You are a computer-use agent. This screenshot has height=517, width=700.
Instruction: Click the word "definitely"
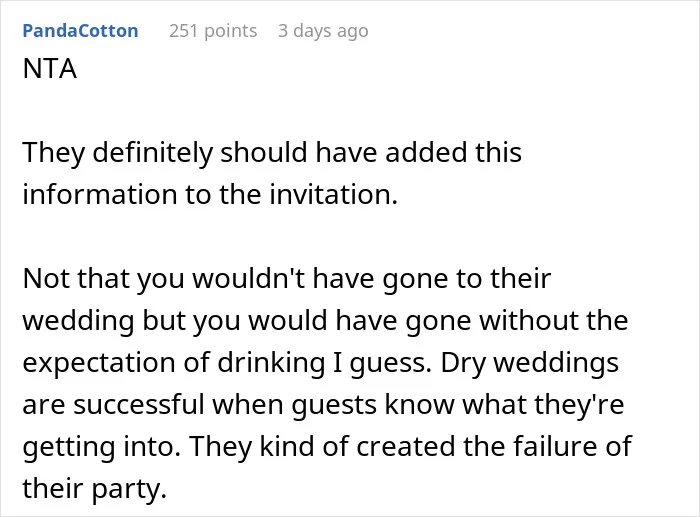(x=152, y=152)
